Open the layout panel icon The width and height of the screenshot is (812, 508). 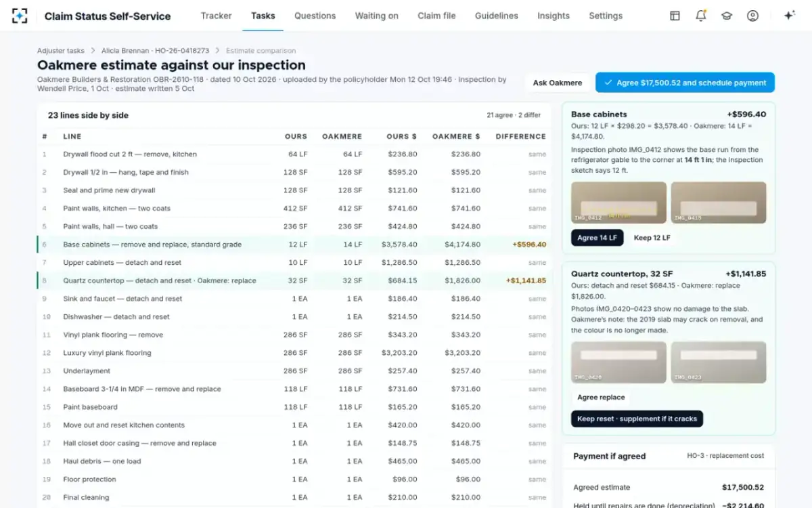point(675,16)
